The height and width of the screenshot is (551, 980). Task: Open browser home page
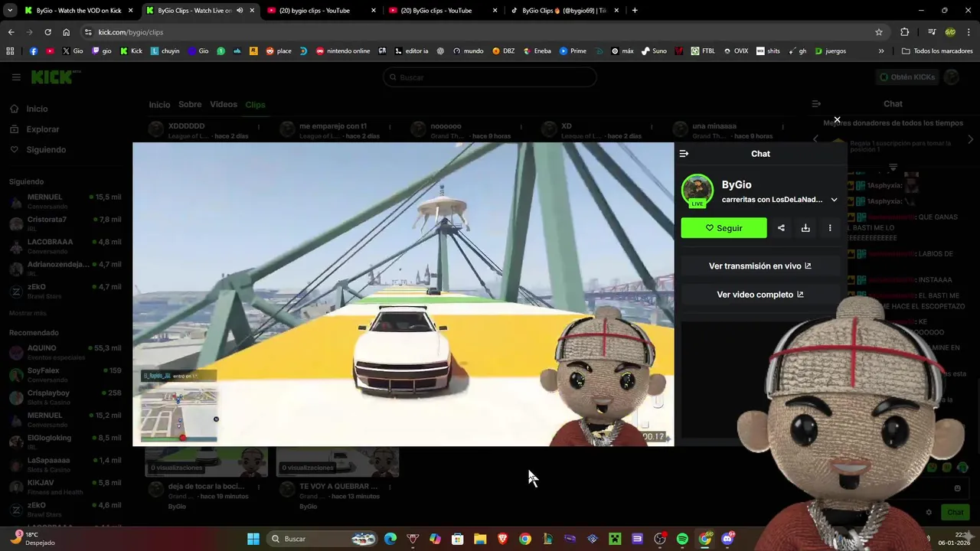(67, 32)
